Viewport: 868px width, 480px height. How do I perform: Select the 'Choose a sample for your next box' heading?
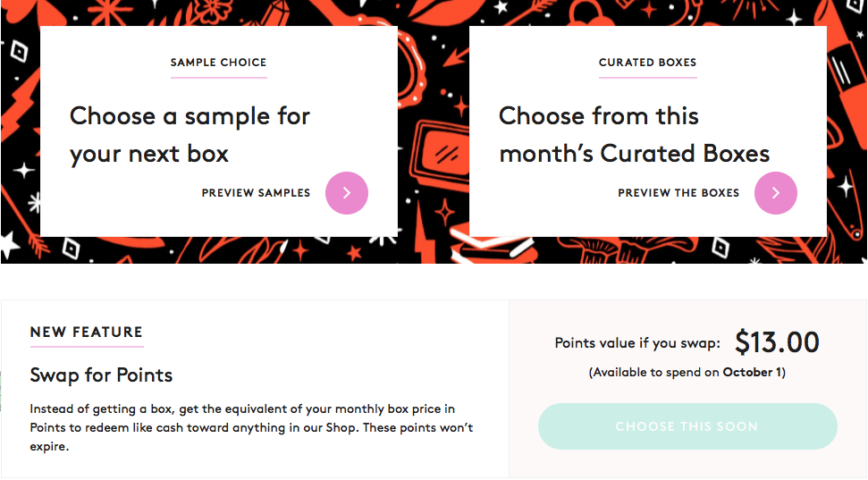point(190,134)
